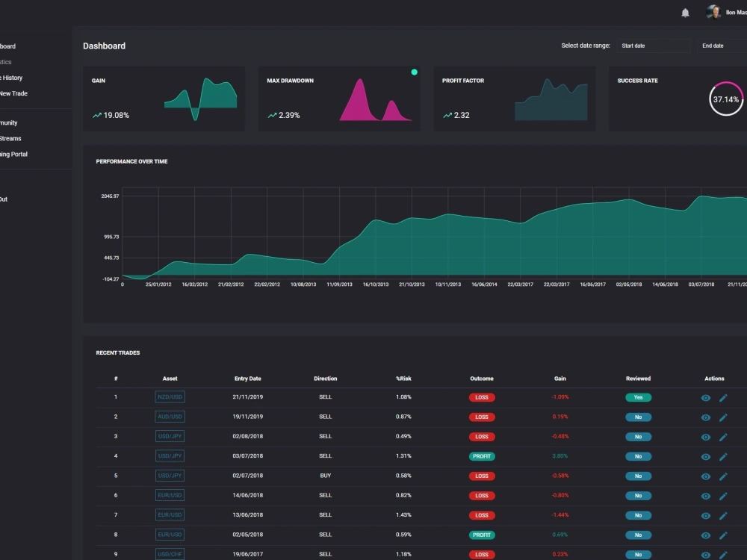Click the Max Drawdown magenta chart
Image resolution: width=747 pixels, height=560 pixels.
tap(376, 99)
